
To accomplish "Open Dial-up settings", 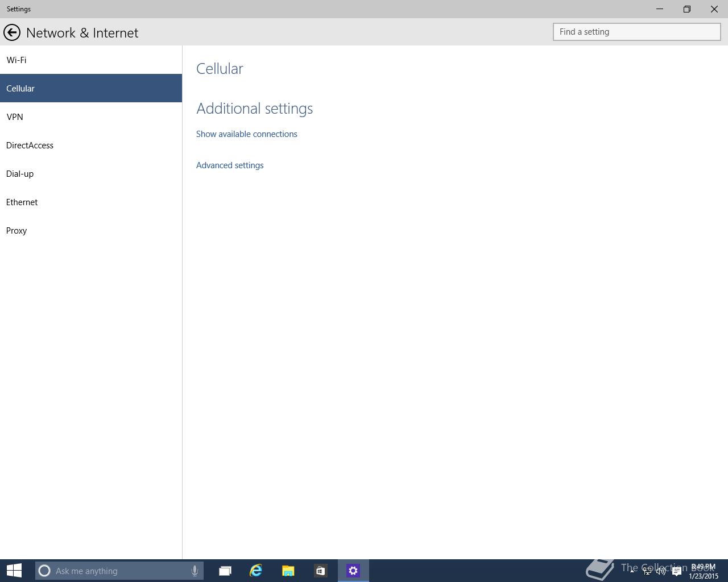I will (x=91, y=173).
